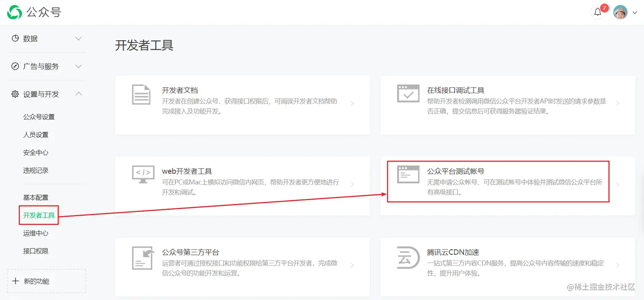Screen dimensions: 644x300
Task: Click the web开发者工具 monitor code icon
Action: click(143, 174)
